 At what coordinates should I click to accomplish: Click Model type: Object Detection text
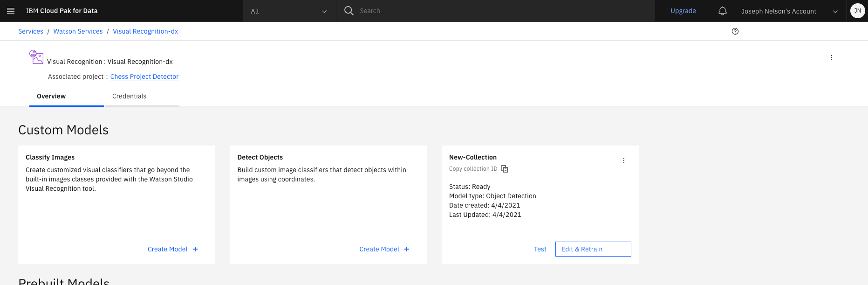(492, 196)
